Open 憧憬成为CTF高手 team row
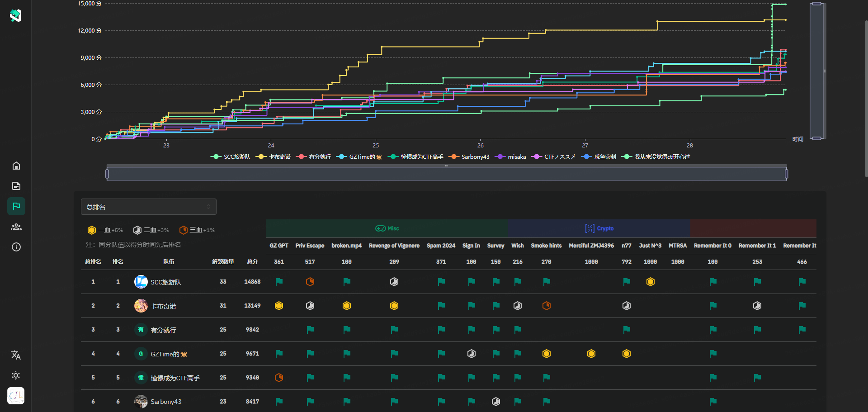Image resolution: width=868 pixels, height=412 pixels. point(448,378)
